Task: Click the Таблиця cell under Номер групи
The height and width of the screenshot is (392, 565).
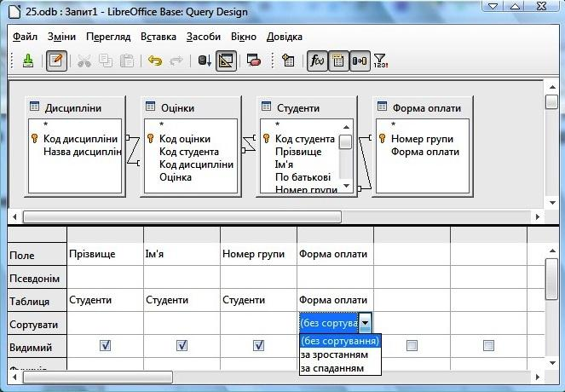Action: [258, 301]
